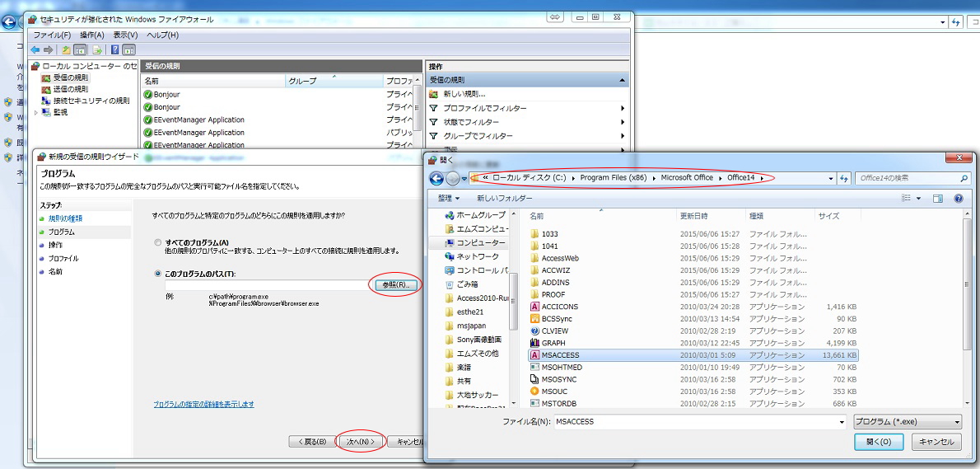Click the 新しいフォルダー button
The width and height of the screenshot is (980, 469).
coord(504,198)
